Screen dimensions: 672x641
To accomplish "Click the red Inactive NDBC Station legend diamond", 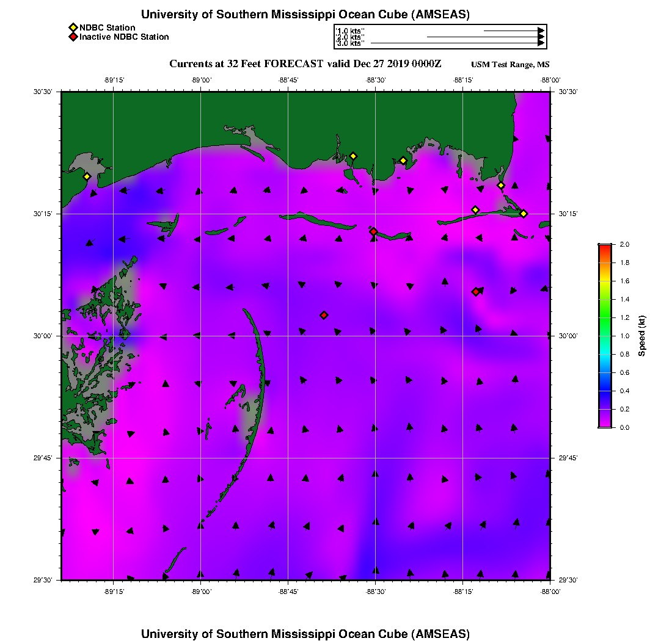I will pos(73,37).
